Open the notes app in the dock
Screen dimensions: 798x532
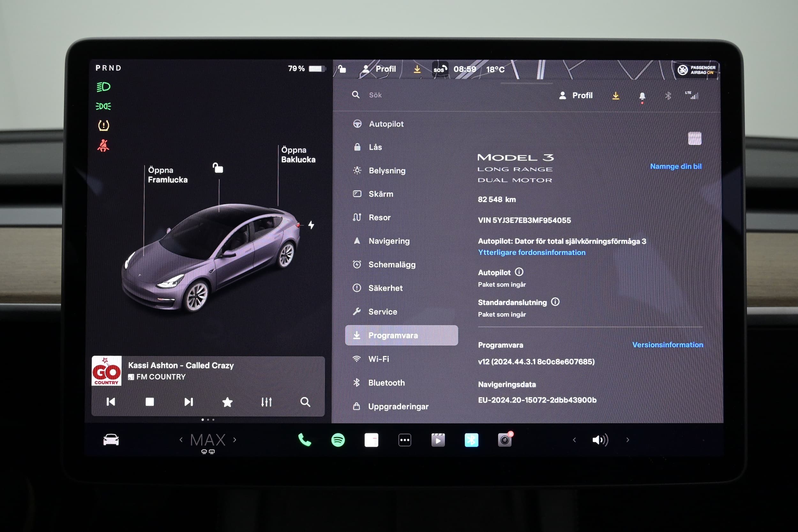pyautogui.click(x=371, y=440)
